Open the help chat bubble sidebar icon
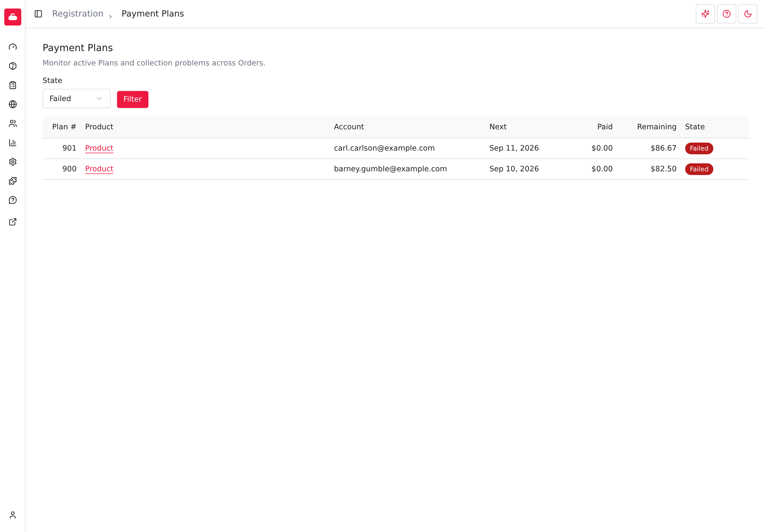This screenshot has width=766, height=532. pos(13,200)
